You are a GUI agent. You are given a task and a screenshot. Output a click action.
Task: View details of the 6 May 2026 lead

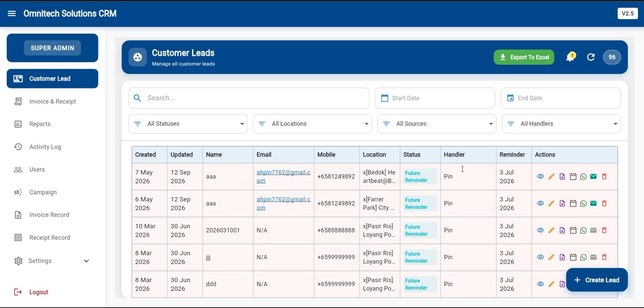click(540, 204)
